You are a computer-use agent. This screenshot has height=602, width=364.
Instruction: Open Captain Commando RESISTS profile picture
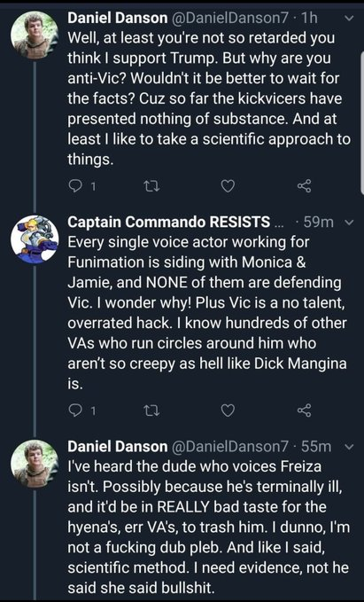35,239
